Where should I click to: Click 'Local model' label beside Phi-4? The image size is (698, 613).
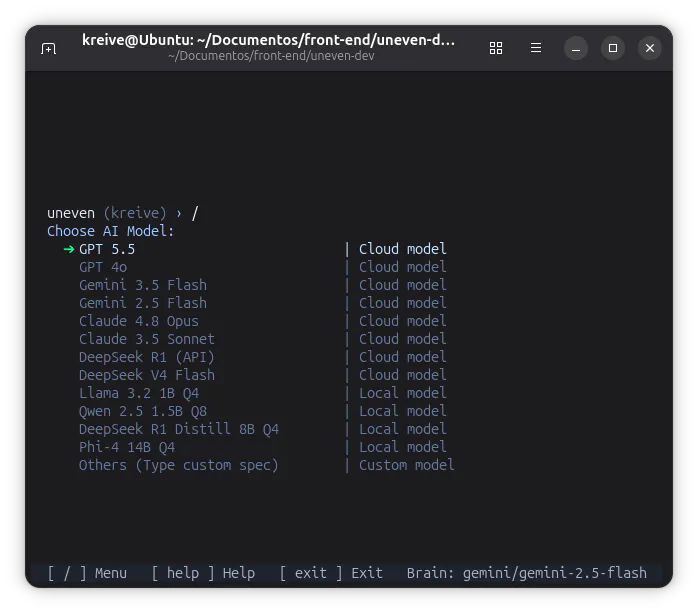pos(402,447)
